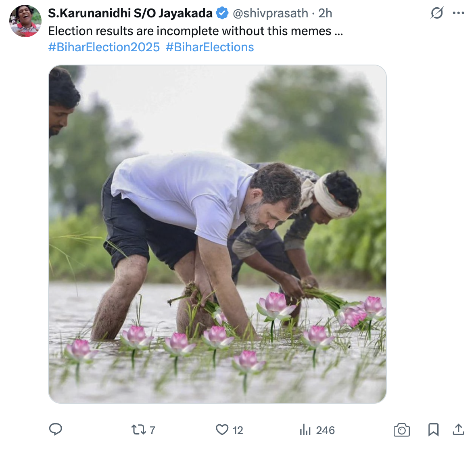Bookmark this tweet
The height and width of the screenshot is (453, 476).
(x=433, y=430)
